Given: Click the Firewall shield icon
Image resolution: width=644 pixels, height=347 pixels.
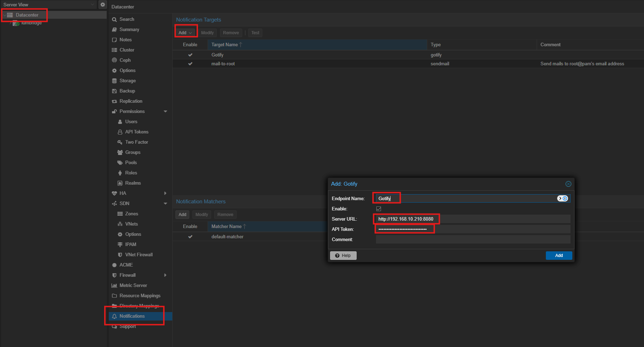Looking at the screenshot, I should click(x=114, y=275).
